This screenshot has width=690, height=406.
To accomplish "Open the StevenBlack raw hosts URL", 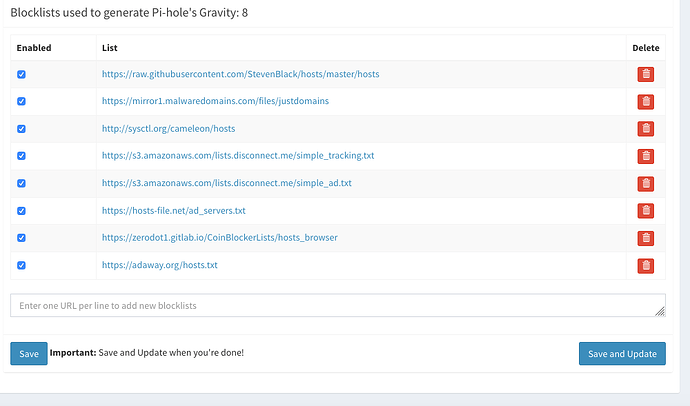I will (x=240, y=74).
